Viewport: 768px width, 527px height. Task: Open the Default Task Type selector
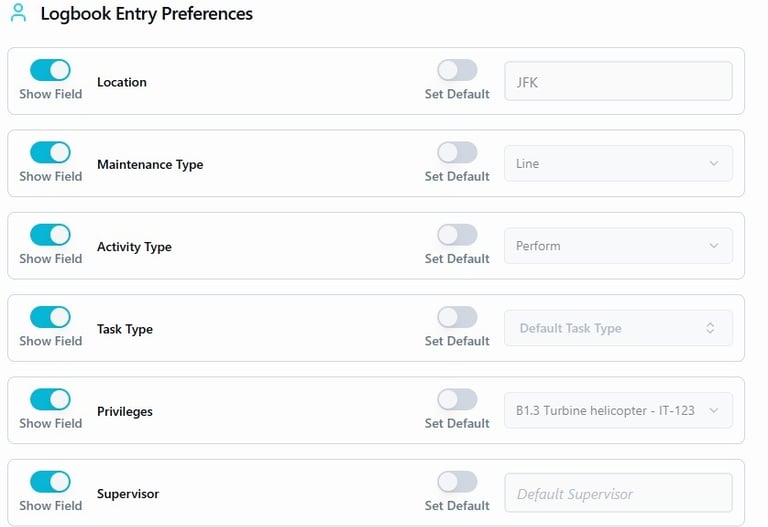point(618,328)
